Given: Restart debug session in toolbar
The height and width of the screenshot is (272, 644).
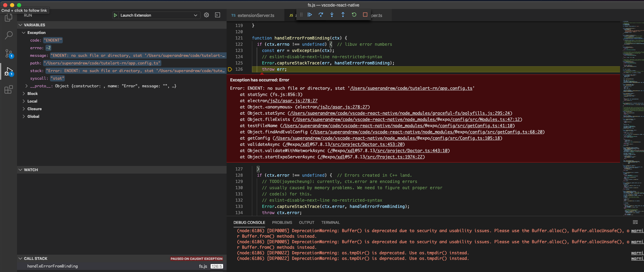Looking at the screenshot, I should 354,15.
